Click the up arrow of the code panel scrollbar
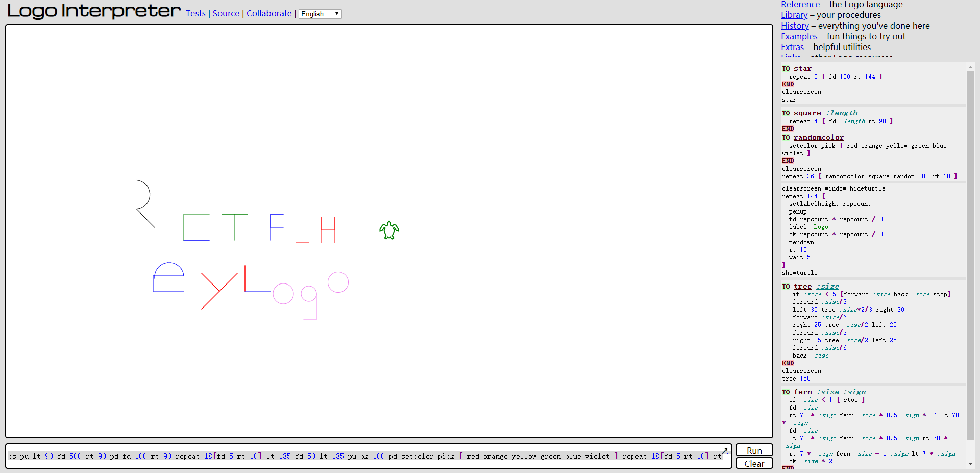 pyautogui.click(x=970, y=67)
